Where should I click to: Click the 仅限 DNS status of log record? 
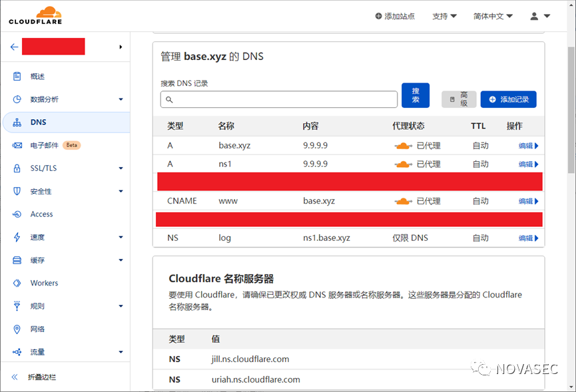410,238
